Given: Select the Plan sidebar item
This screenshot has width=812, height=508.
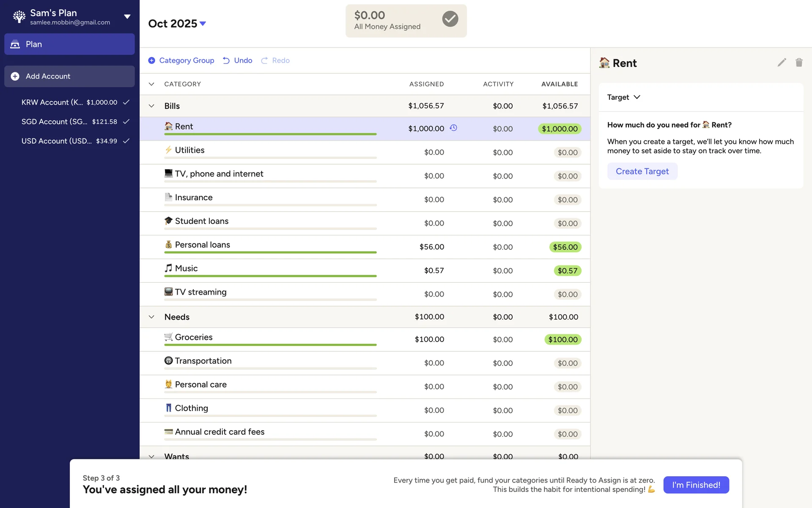Looking at the screenshot, I should pyautogui.click(x=69, y=44).
